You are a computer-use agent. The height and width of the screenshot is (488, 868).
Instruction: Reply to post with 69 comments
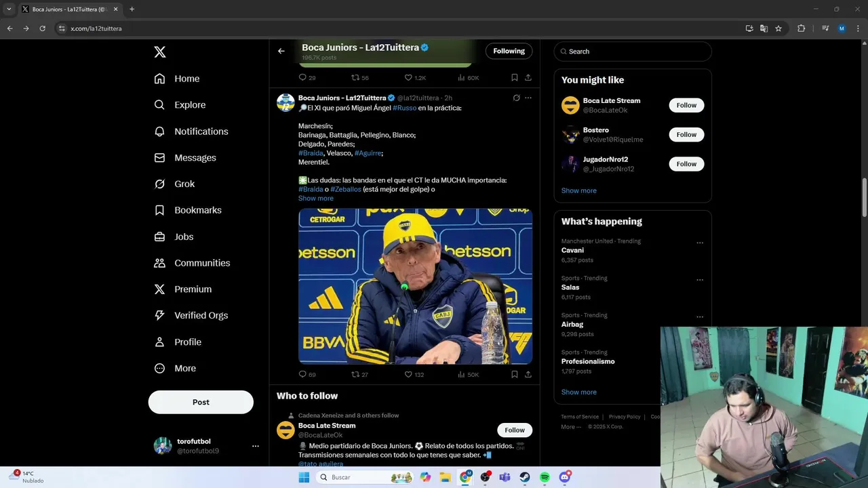pyautogui.click(x=307, y=374)
